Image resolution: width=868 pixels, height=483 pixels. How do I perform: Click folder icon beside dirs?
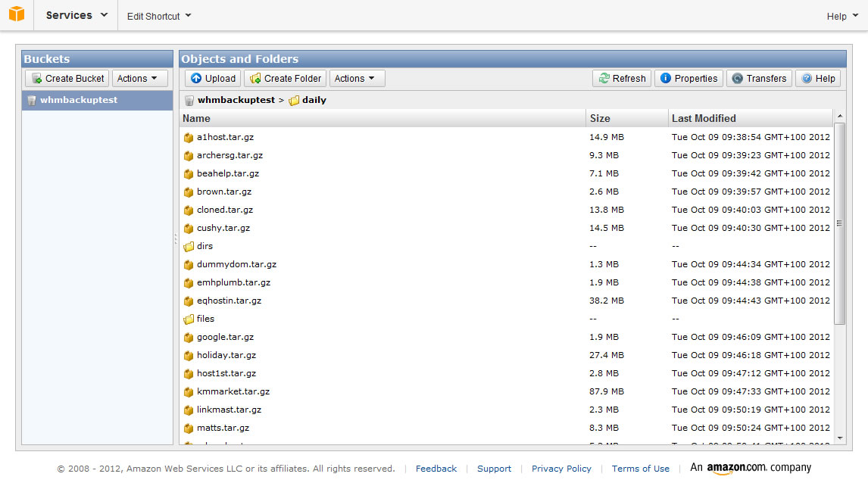pyautogui.click(x=188, y=246)
